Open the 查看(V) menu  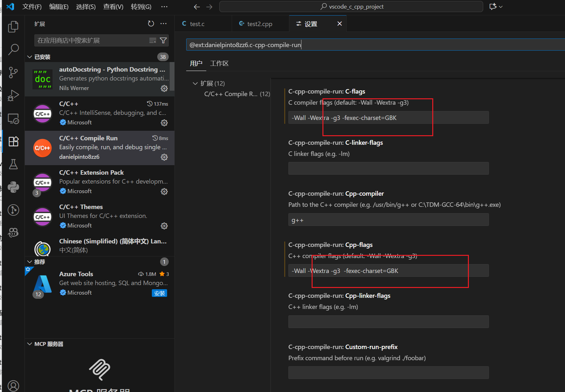113,7
